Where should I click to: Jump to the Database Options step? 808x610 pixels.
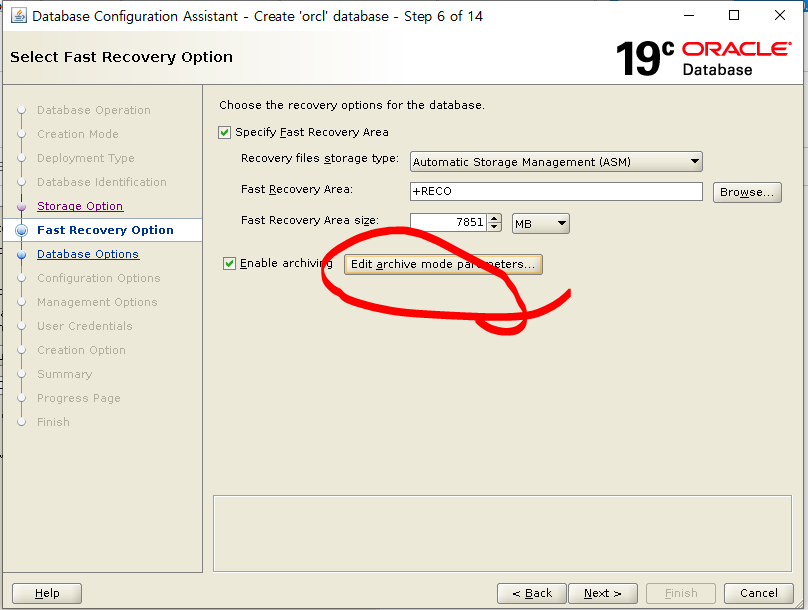point(88,254)
